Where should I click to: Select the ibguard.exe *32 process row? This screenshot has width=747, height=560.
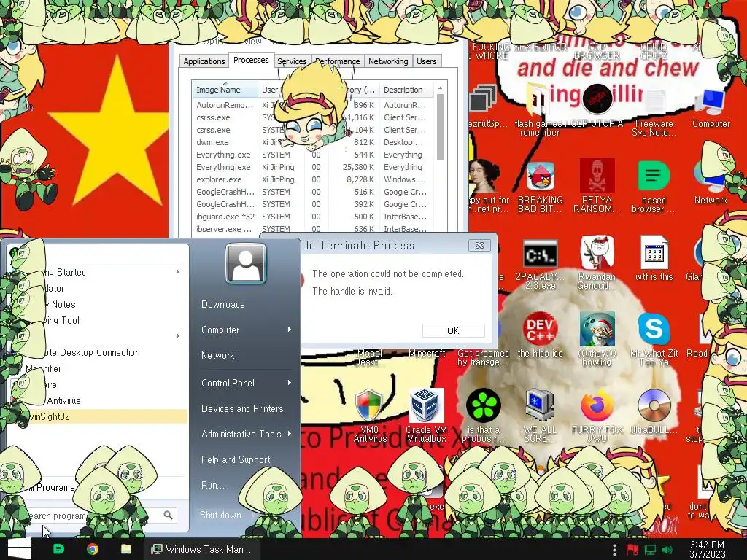click(312, 217)
